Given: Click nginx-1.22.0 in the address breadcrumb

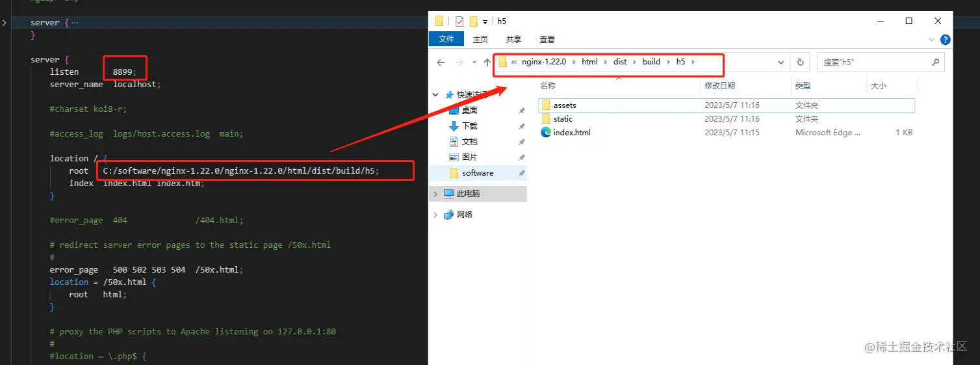Looking at the screenshot, I should point(544,62).
